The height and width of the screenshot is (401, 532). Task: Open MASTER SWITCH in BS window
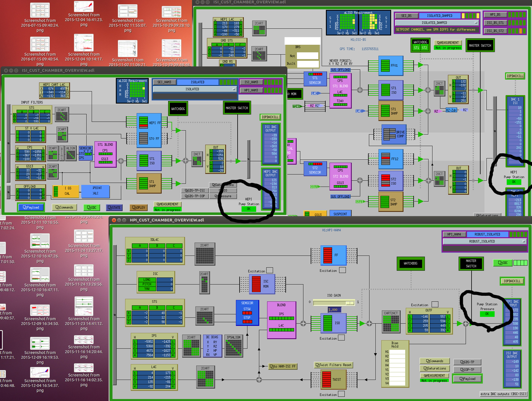[480, 46]
